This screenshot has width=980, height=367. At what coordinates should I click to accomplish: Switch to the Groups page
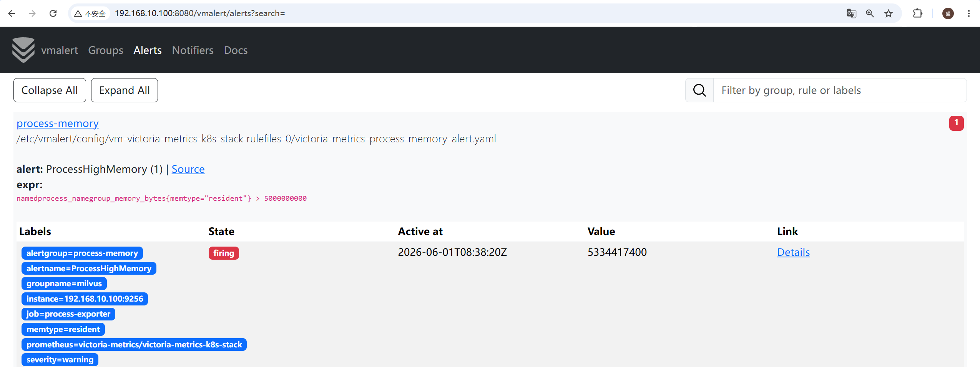click(x=106, y=50)
